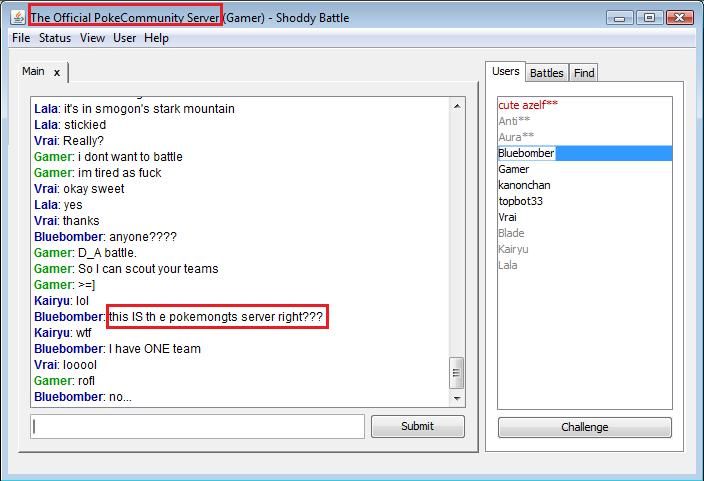Click chat line 'i dont want to battle'
Image resolution: width=704 pixels, height=481 pixels.
130,157
